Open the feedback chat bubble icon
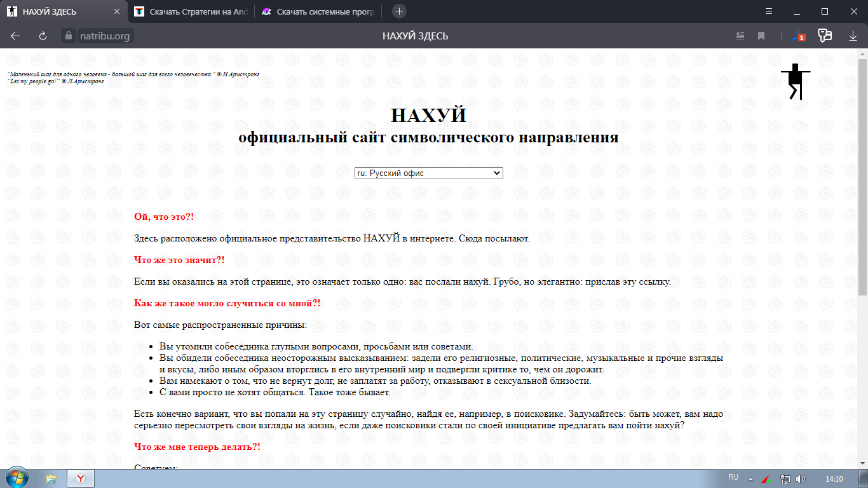 point(825,36)
